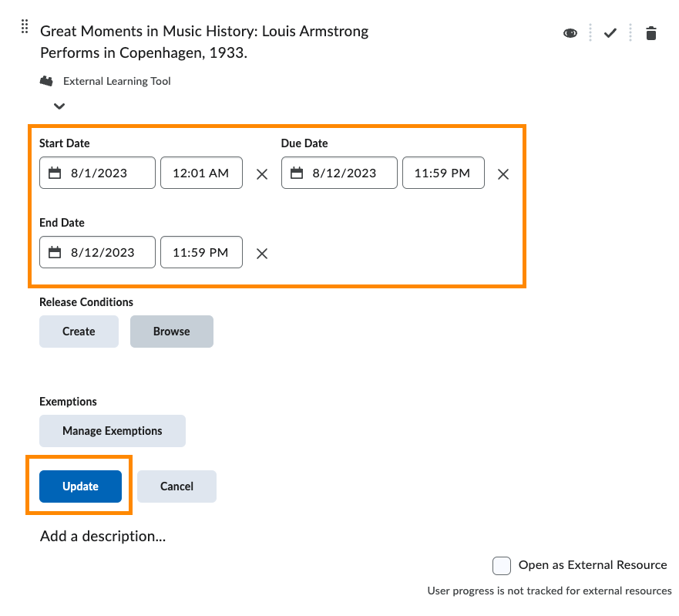The image size is (679, 616).
Task: Browse existing release conditions
Action: click(x=171, y=332)
